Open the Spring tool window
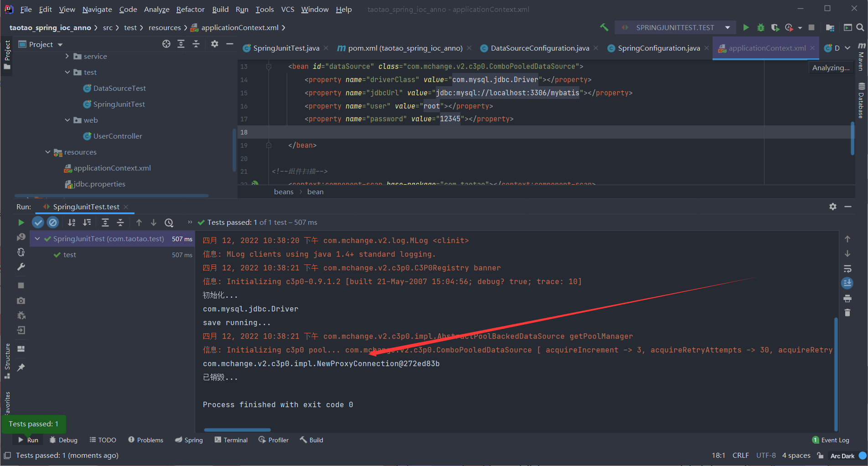The image size is (868, 466). point(189,440)
